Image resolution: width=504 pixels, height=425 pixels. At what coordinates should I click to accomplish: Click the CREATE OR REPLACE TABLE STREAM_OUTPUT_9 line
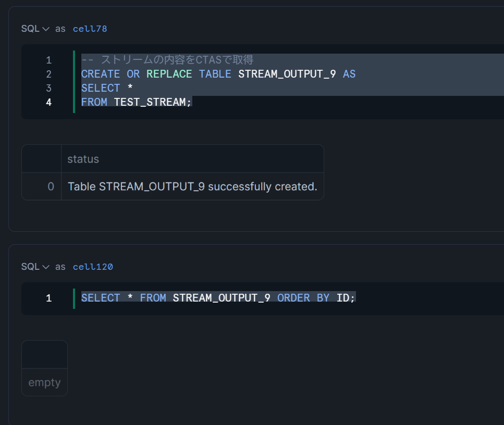click(x=218, y=74)
